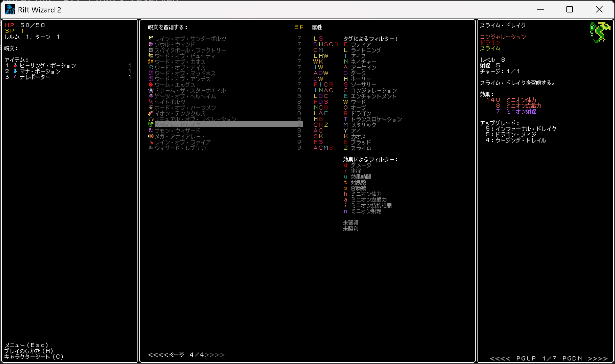Toggle the ドラゴン (Dragon) tag filter

(x=361, y=113)
